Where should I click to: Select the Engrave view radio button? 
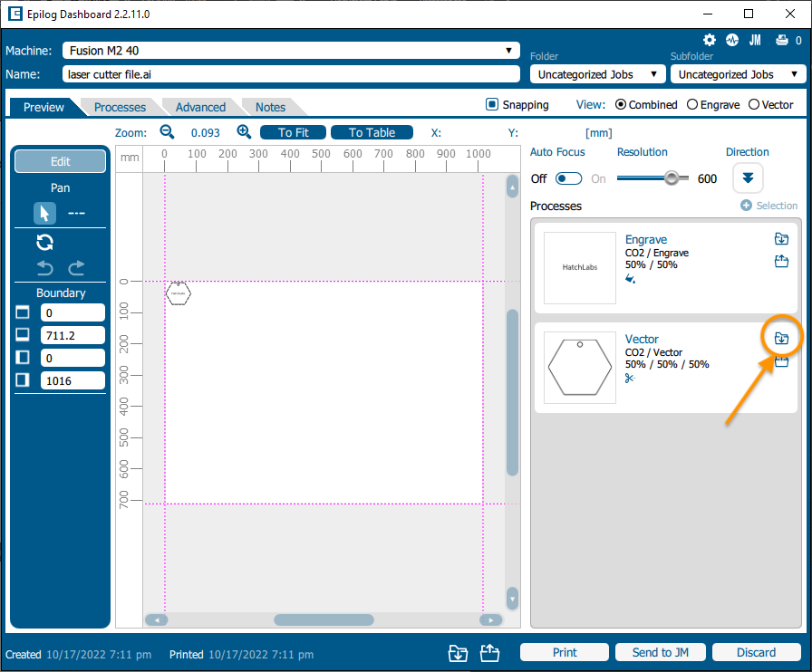(x=692, y=105)
